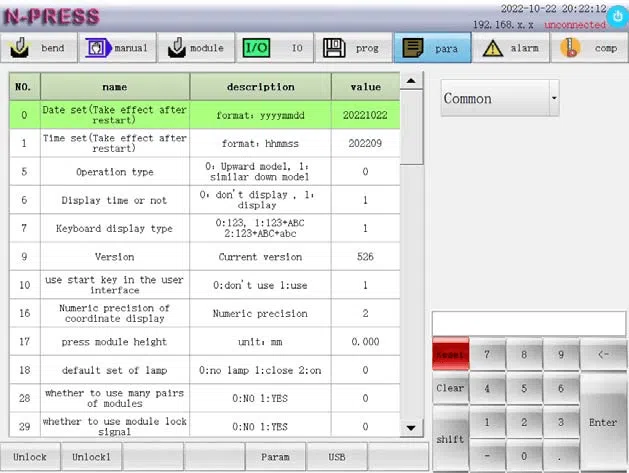Viewport: 629px width, 473px height.
Task: Click the Clear key
Action: 450,388
